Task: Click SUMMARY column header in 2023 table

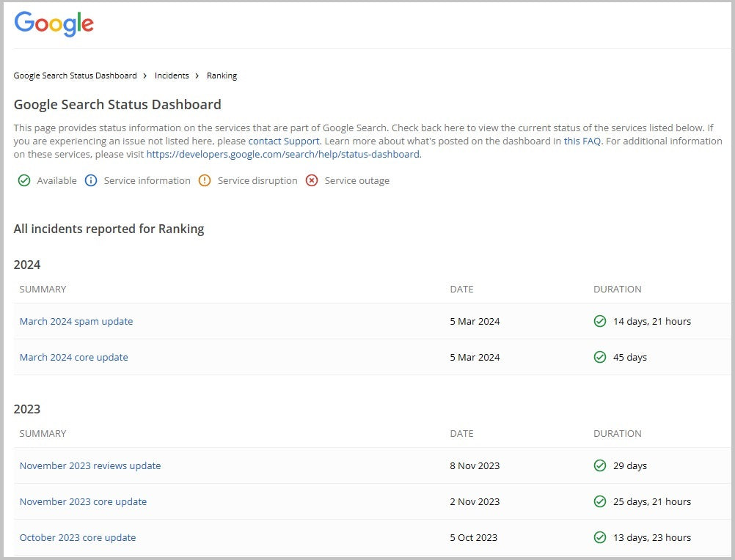Action: 43,434
